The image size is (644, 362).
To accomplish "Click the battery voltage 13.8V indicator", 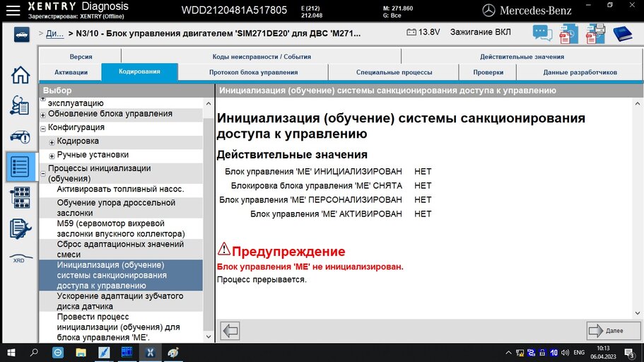I will [423, 32].
